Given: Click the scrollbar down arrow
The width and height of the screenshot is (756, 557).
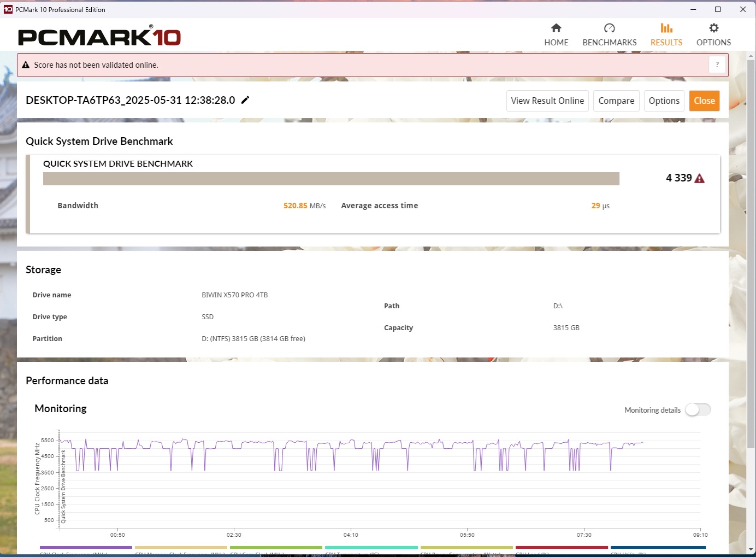Looking at the screenshot, I should [x=751, y=549].
